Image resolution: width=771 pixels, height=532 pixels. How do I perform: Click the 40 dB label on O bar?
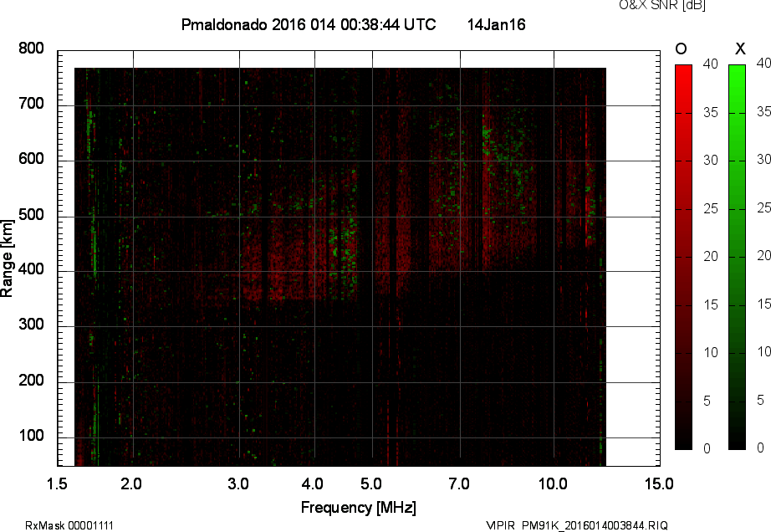point(711,64)
